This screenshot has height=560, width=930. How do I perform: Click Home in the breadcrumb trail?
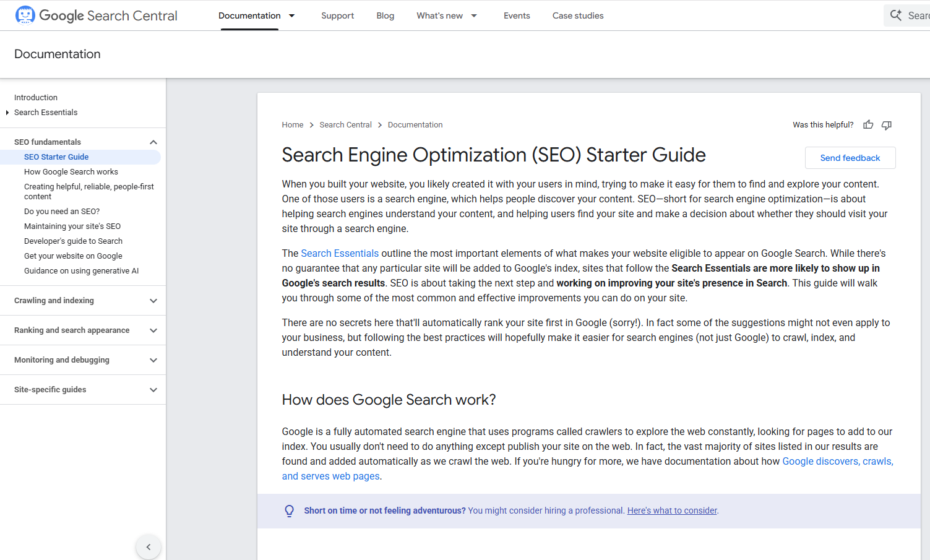pyautogui.click(x=292, y=124)
